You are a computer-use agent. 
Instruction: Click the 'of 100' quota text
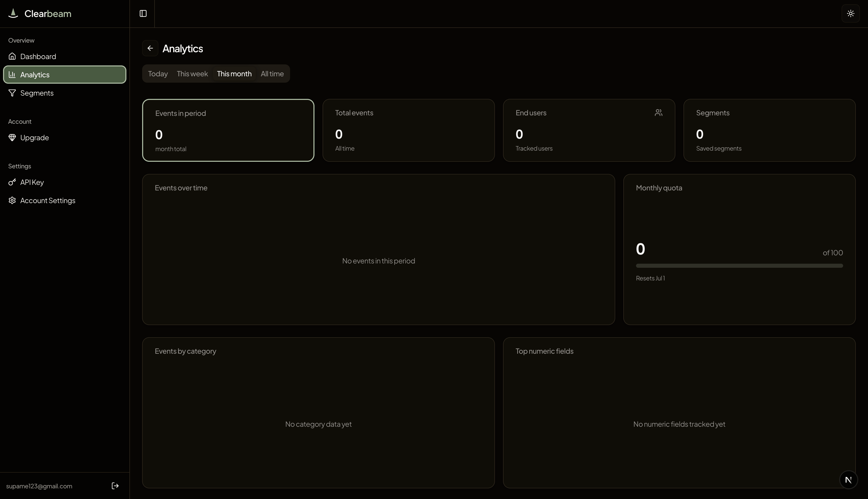pos(833,253)
